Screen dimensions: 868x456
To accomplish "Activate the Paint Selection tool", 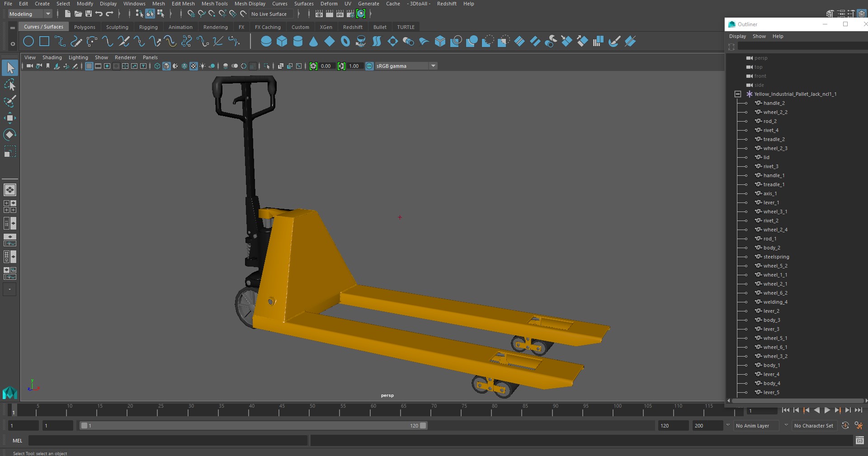I will coord(10,101).
